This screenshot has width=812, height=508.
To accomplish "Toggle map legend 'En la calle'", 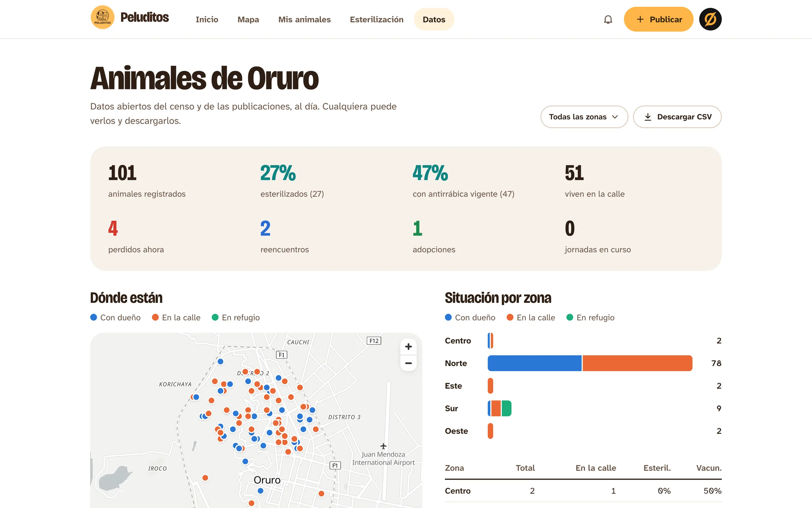I will (x=176, y=317).
